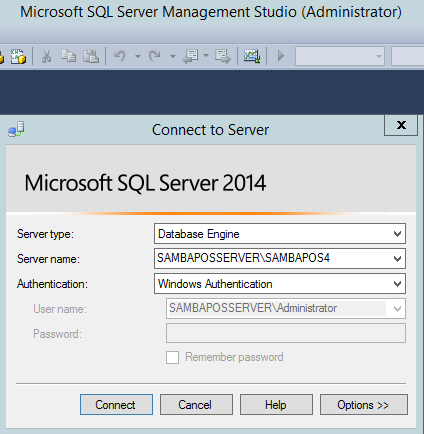Click the Navigate Backward toolbar icon
The image size is (424, 434).
pyautogui.click(x=191, y=56)
